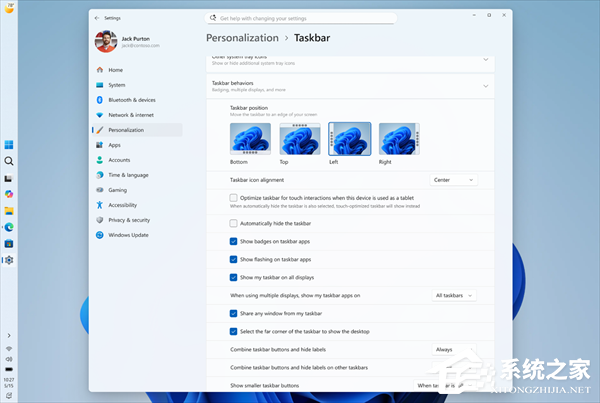The width and height of the screenshot is (600, 403).
Task: Open the Always combine buttons dropdown
Action: 454,349
